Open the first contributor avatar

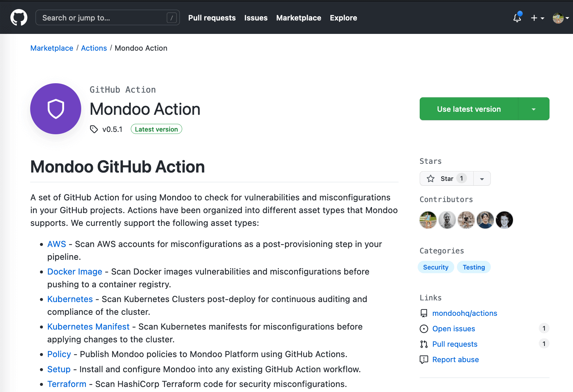tap(428, 220)
